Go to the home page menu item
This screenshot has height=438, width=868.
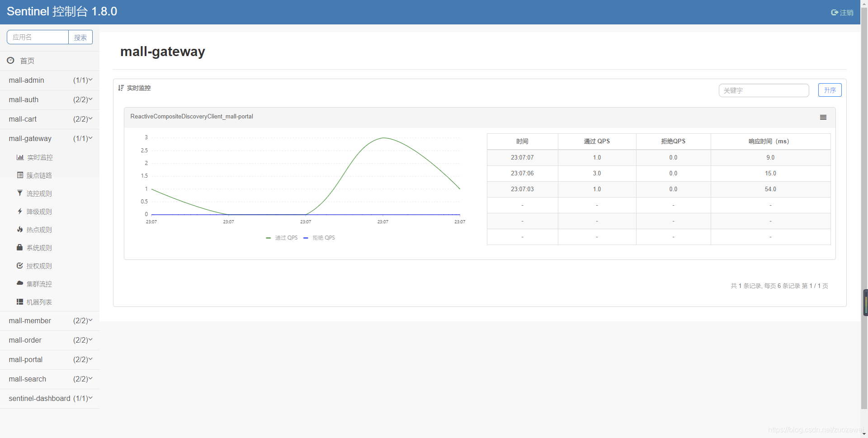point(27,61)
